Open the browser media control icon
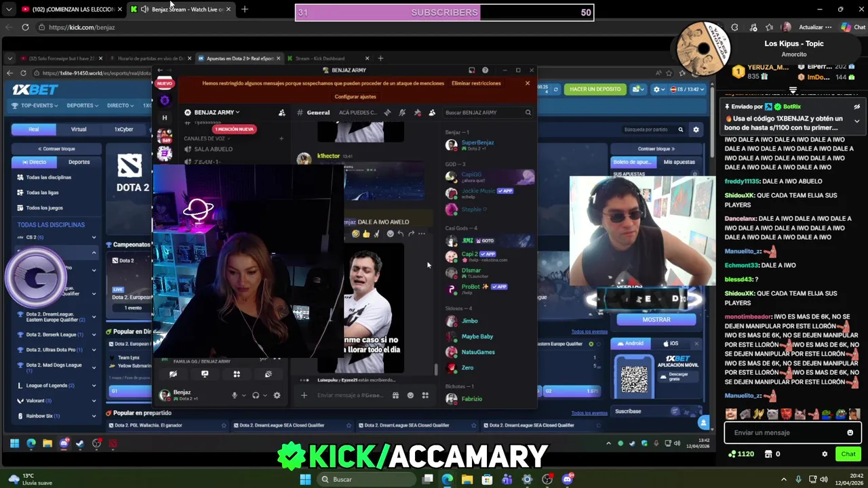 pyautogui.click(x=753, y=27)
